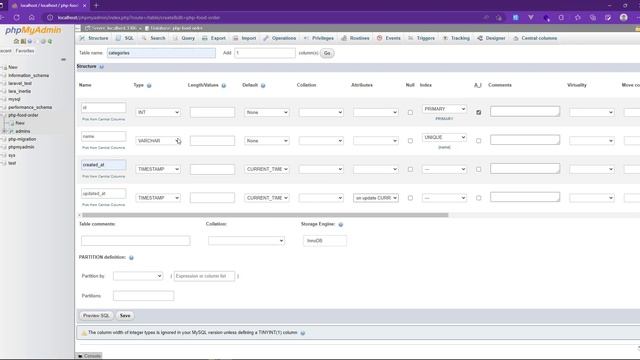Open php-food-order database in sidebar
The width and height of the screenshot is (640, 360).
pos(23,115)
